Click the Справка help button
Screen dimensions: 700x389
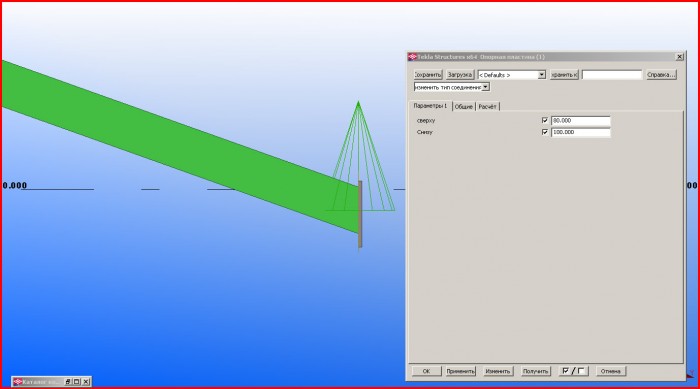click(x=661, y=75)
